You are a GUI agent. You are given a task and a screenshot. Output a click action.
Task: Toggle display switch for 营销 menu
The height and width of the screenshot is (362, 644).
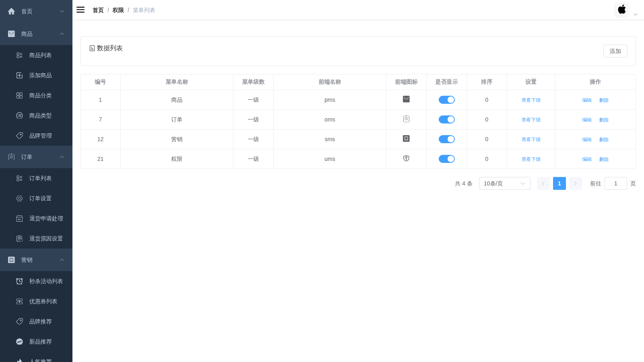(x=446, y=139)
